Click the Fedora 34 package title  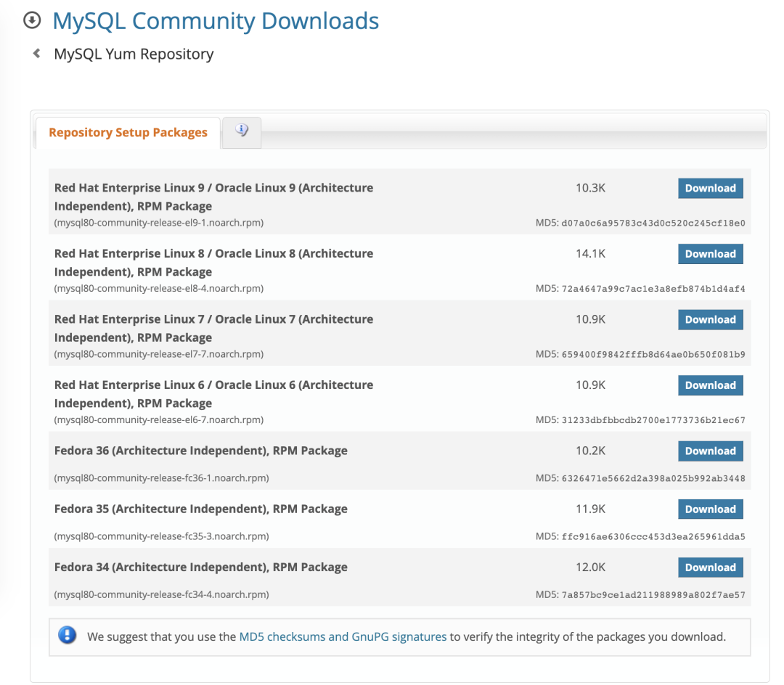click(200, 567)
